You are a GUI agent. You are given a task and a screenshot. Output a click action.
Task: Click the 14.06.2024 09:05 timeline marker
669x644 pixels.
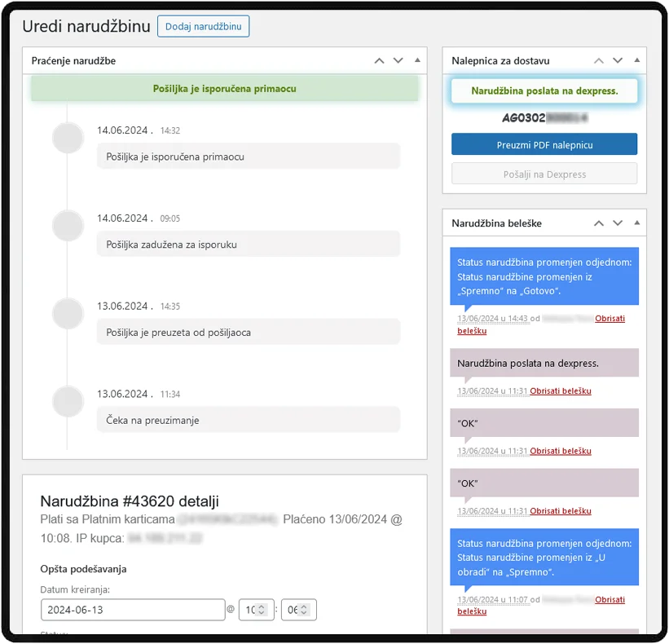pos(68,226)
